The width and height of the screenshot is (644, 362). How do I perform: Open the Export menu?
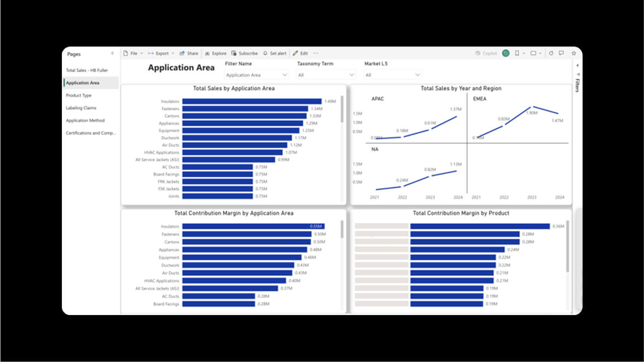coord(161,54)
